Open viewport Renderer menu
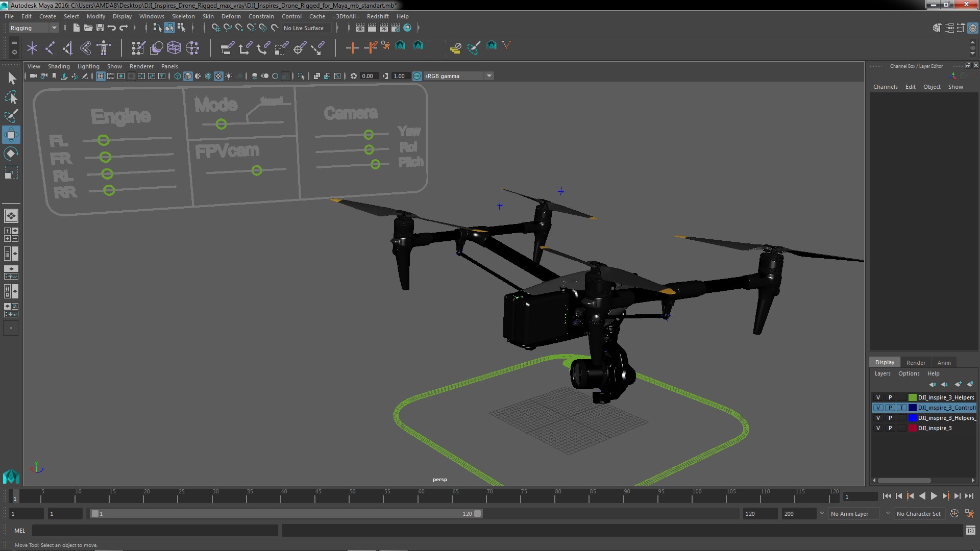This screenshot has height=551, width=980. pos(141,66)
